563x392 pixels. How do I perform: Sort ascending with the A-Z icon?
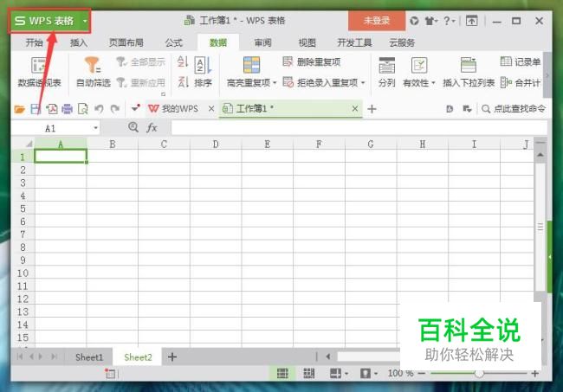click(x=183, y=61)
